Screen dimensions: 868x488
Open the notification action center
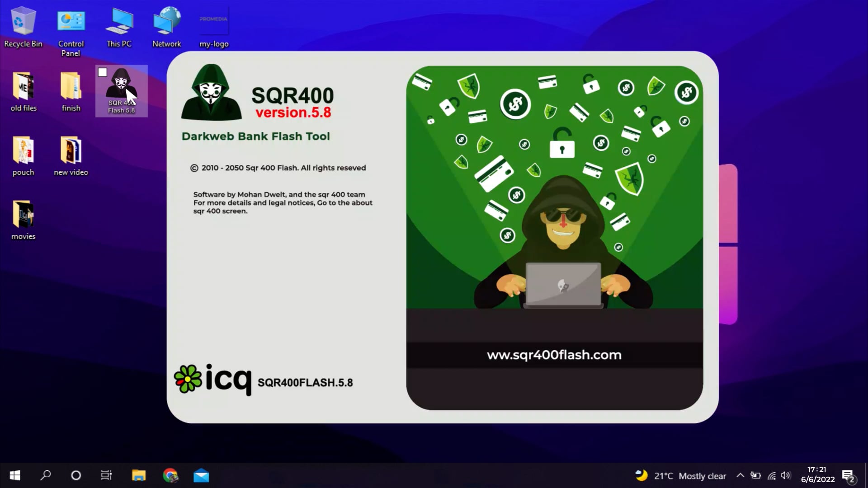(848, 476)
